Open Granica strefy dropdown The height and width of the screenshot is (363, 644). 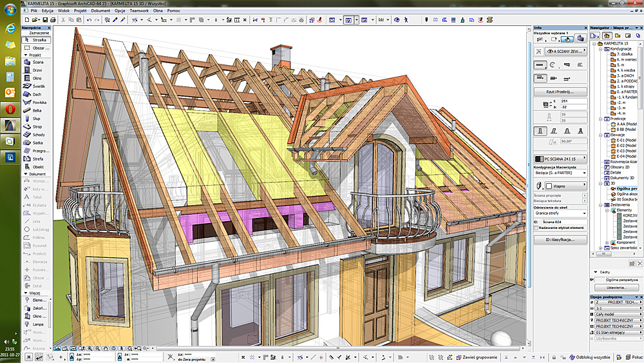click(560, 213)
